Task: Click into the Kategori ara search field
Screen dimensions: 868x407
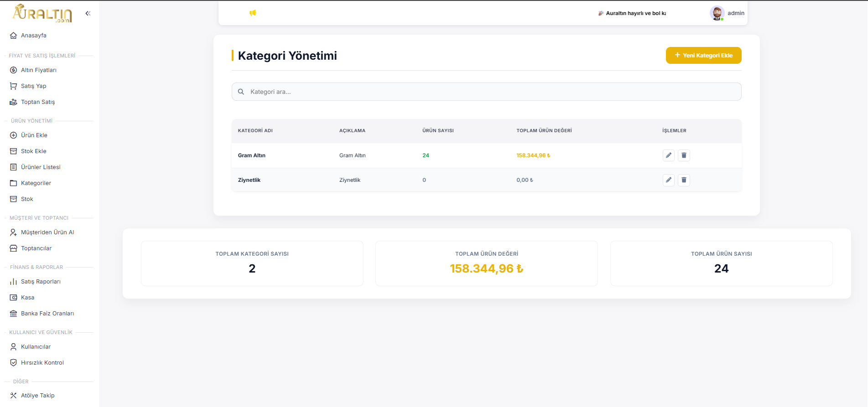Action: [x=493, y=92]
